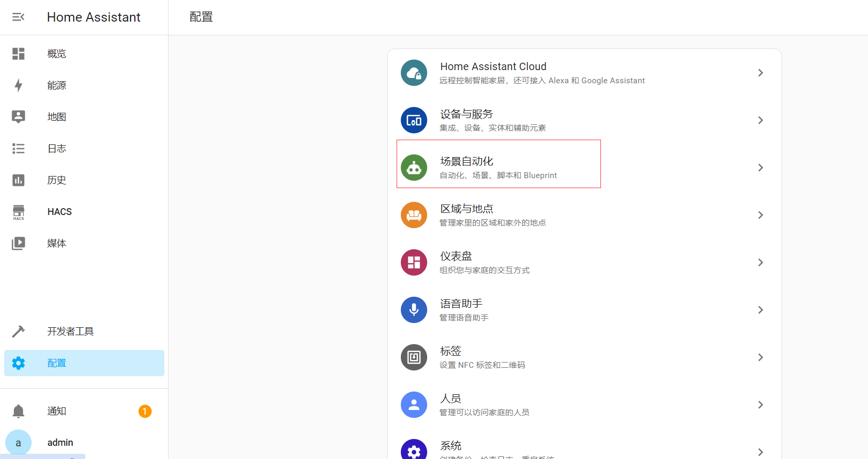
Task: Open 通知 label in the sidebar
Action: (57, 411)
